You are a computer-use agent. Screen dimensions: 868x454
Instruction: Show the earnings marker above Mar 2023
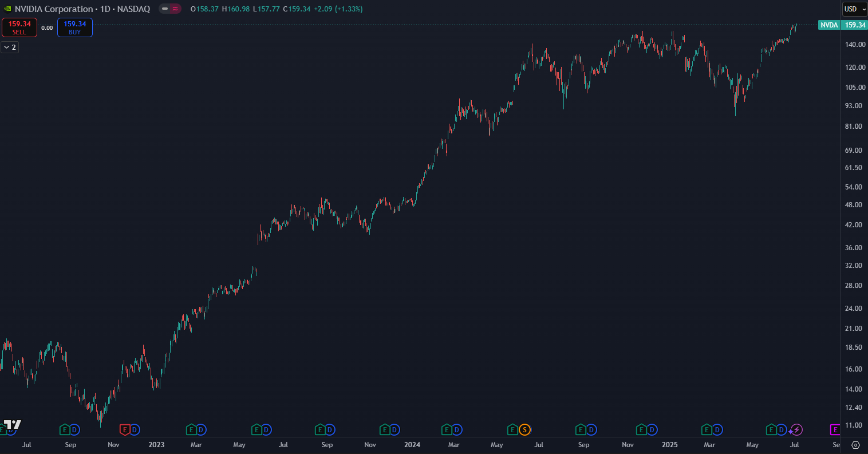pos(191,429)
